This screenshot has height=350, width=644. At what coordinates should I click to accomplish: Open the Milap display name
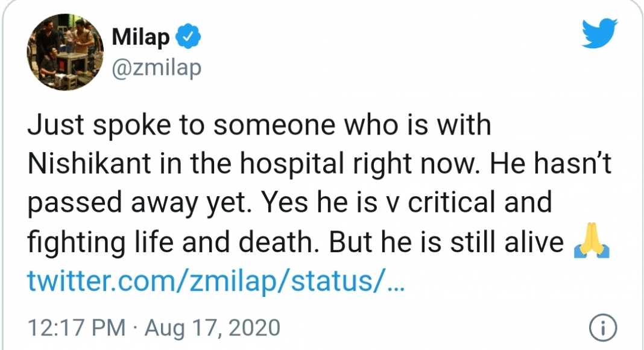coord(141,37)
